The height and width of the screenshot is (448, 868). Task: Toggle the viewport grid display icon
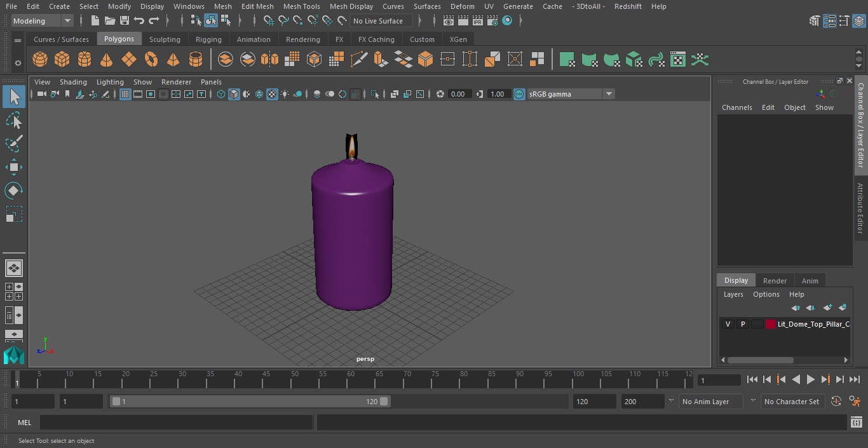[125, 94]
